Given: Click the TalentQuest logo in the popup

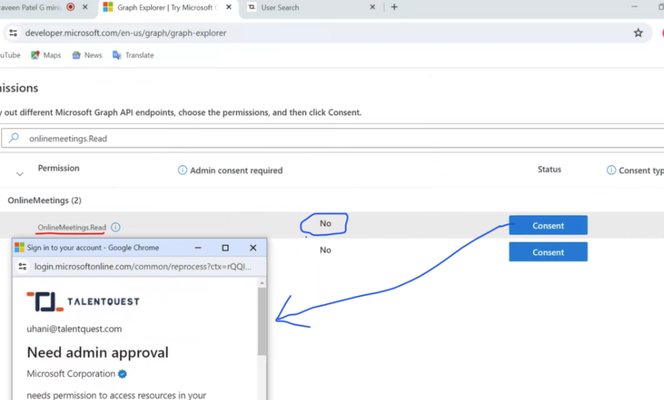Looking at the screenshot, I should click(83, 301).
